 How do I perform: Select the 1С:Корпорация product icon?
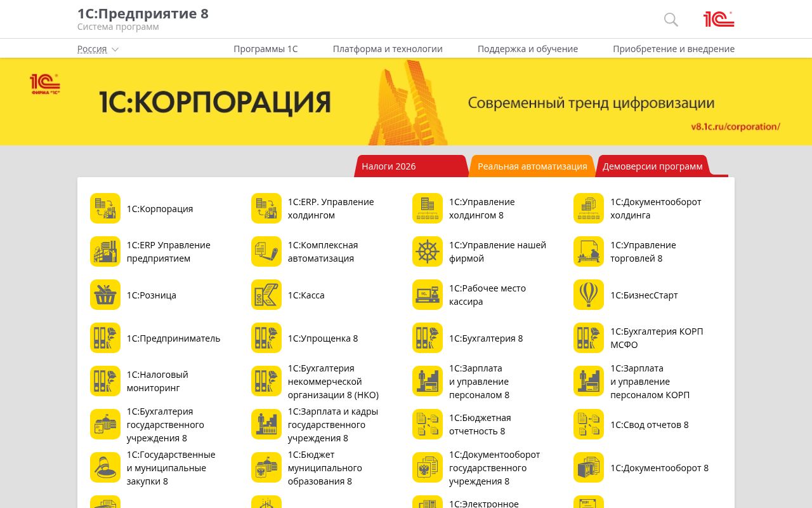[x=105, y=208]
